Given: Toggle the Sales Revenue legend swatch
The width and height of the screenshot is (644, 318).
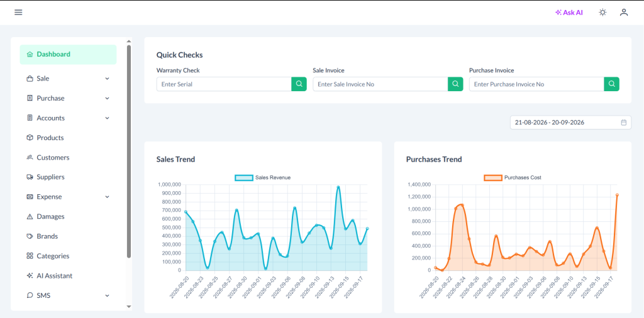Looking at the screenshot, I should tap(243, 178).
